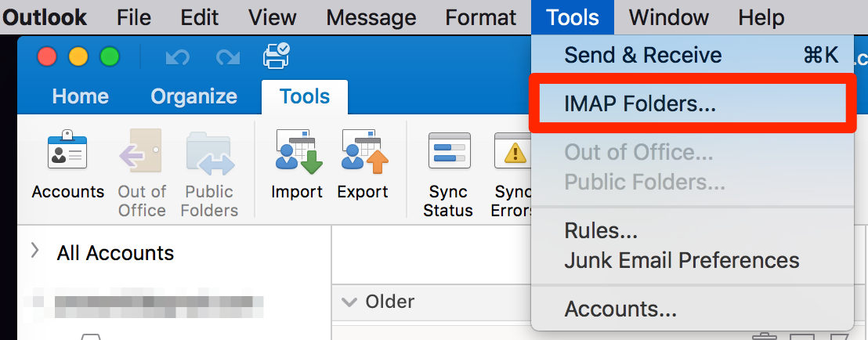Switch to the Organize ribbon tab
Viewport: 868px width, 340px height.
click(193, 96)
